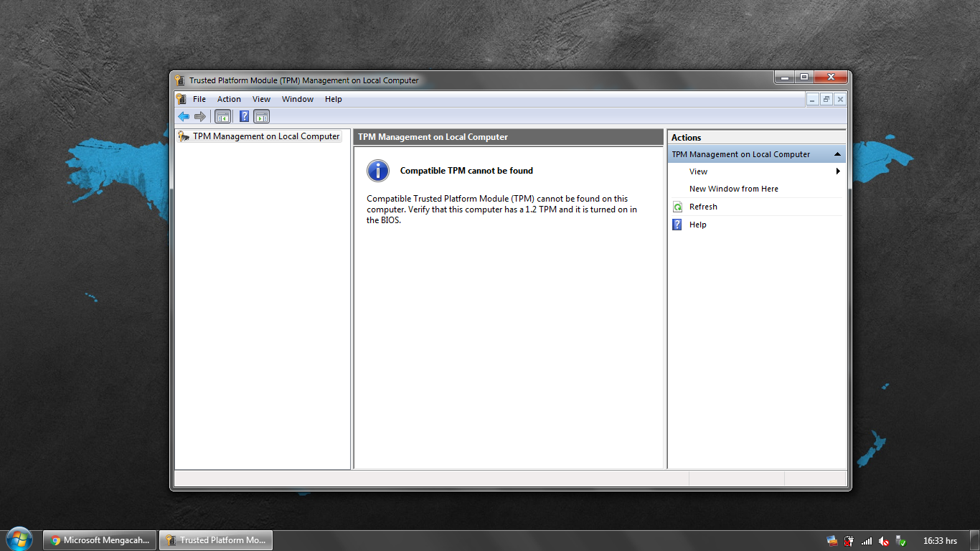Click the heading Compatible TPM cannot be found
980x551 pixels.
(x=466, y=171)
